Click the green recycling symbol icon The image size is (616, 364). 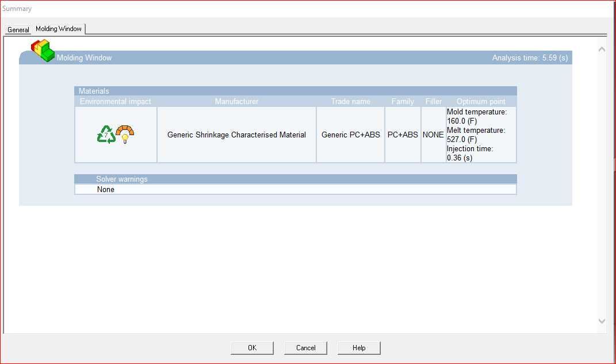(106, 135)
